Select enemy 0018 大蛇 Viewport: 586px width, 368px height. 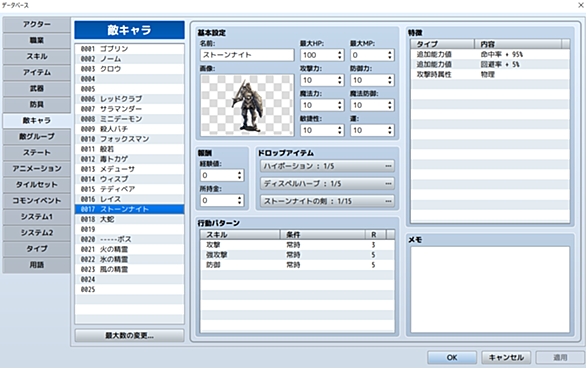tap(129, 219)
